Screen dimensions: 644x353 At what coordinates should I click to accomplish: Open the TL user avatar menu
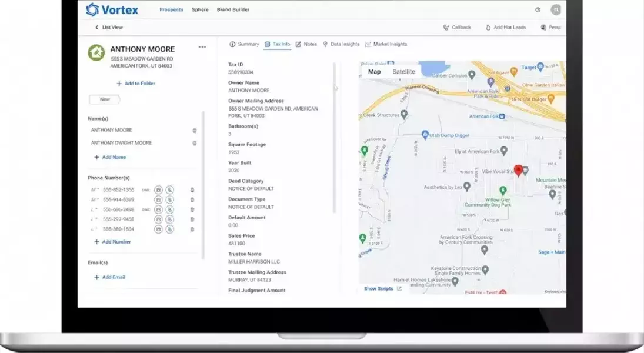tap(555, 10)
